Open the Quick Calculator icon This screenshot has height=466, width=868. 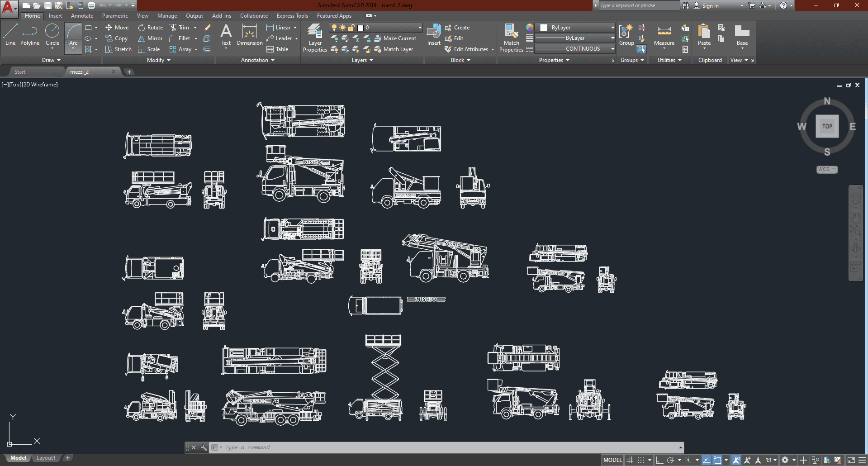tap(685, 49)
